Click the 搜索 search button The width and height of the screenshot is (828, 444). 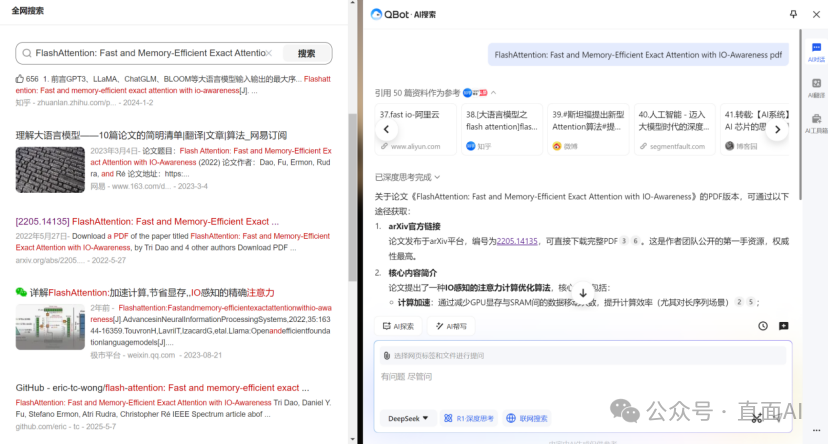307,53
